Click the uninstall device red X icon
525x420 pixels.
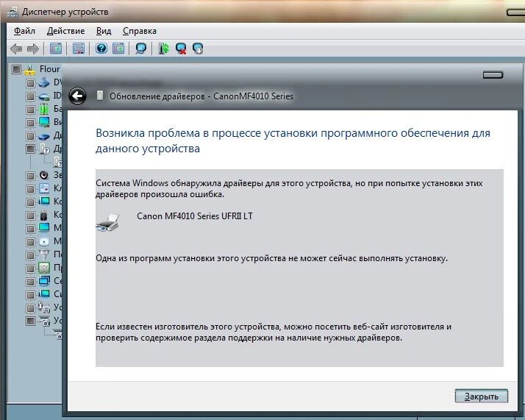pyautogui.click(x=181, y=49)
